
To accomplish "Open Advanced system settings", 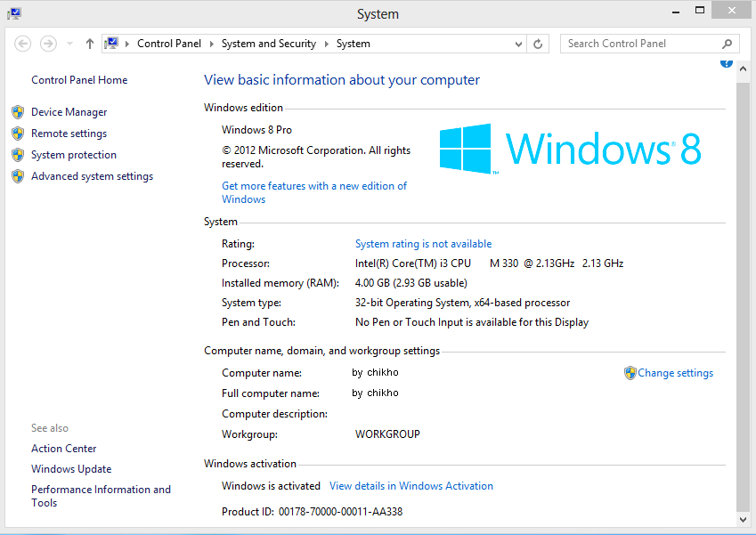I will click(x=92, y=176).
